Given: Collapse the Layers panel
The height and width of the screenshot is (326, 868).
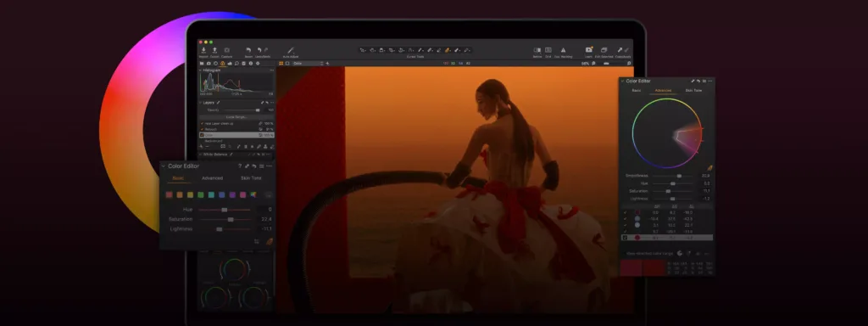Looking at the screenshot, I should pyautogui.click(x=200, y=103).
